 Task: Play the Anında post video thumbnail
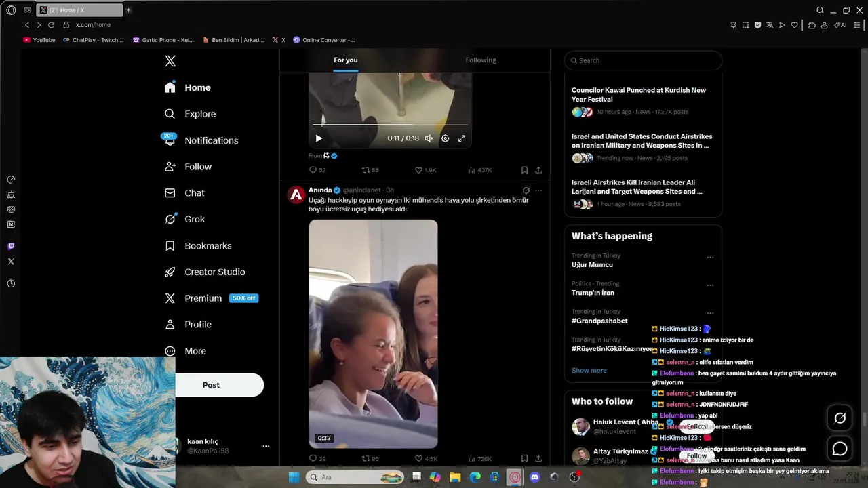coord(373,333)
